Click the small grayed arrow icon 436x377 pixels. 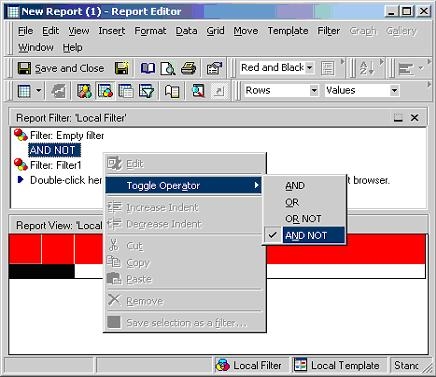219,91
